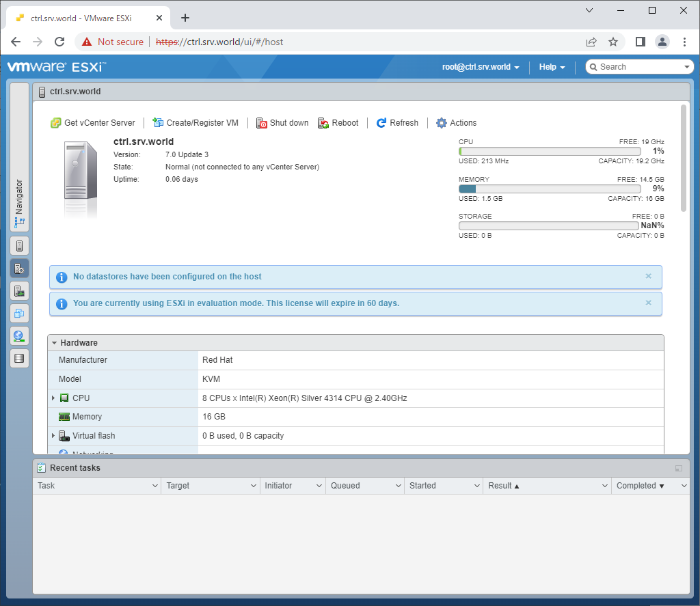Screen dimensions: 700x606
Task: Open the Result column filter dropdown
Action: click(x=606, y=486)
